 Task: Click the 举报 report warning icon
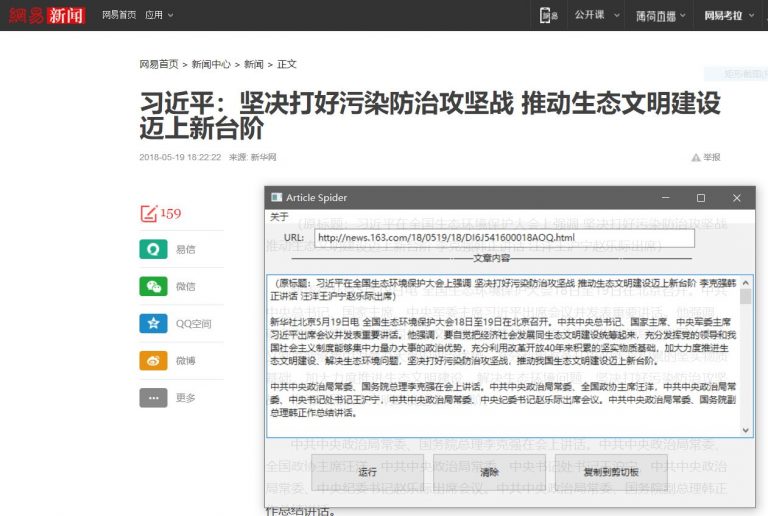coord(697,157)
